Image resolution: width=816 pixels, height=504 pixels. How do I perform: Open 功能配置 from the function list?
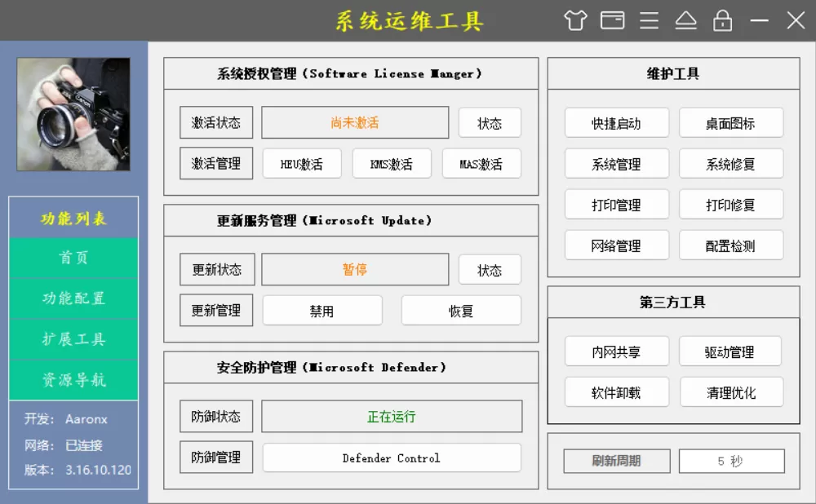[73, 298]
